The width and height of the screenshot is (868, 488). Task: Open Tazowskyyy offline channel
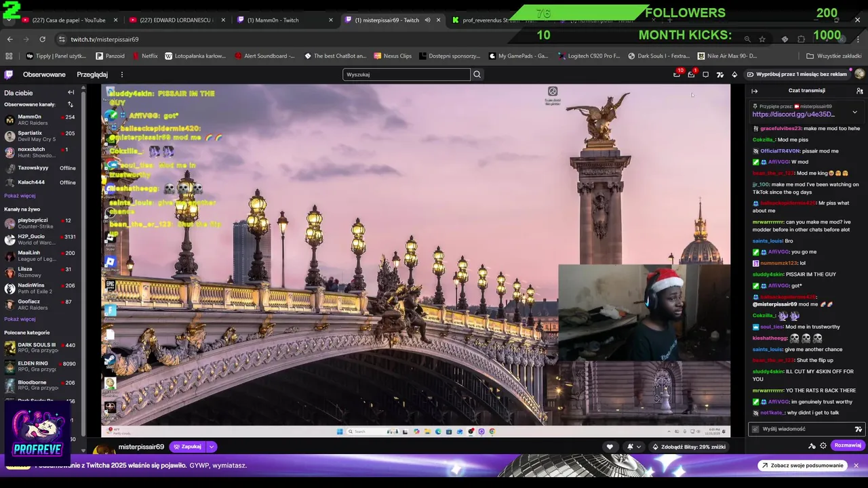click(x=40, y=167)
